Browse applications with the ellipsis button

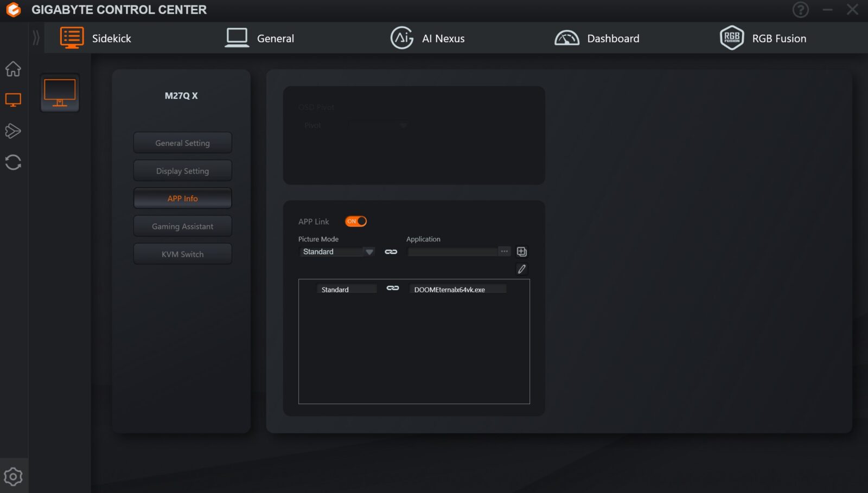point(505,252)
